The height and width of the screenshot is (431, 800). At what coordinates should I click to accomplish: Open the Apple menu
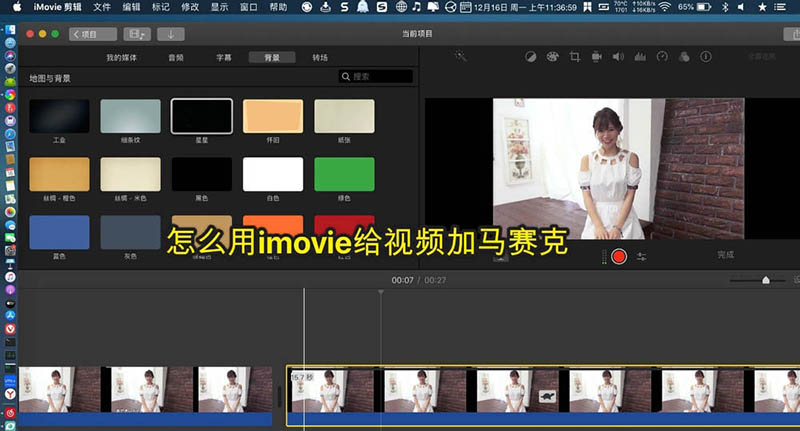17,7
